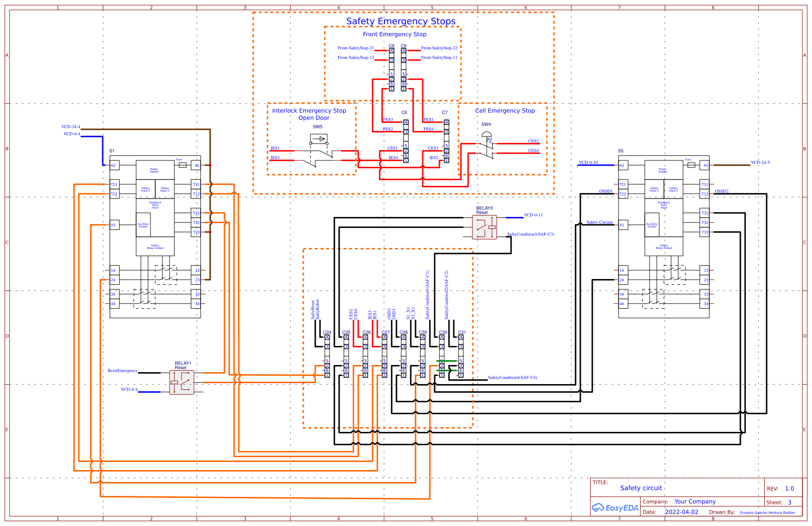Click the Auxiliary Output block of S1
This screenshot has width=812, height=526.
143,225
